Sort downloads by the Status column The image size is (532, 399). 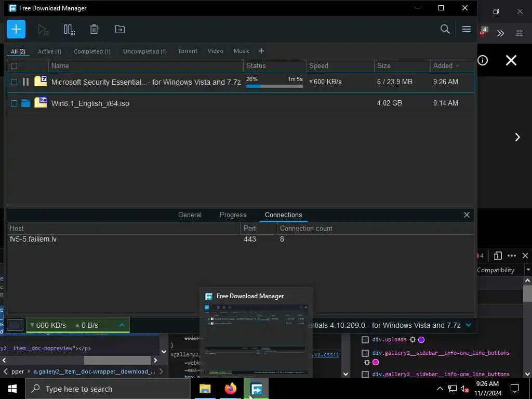click(x=274, y=65)
